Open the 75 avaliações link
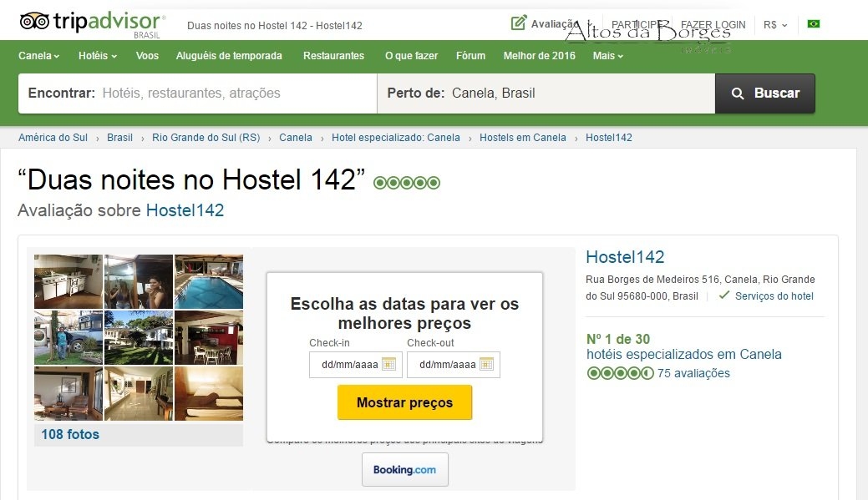Image resolution: width=868 pixels, height=500 pixels. pos(693,373)
